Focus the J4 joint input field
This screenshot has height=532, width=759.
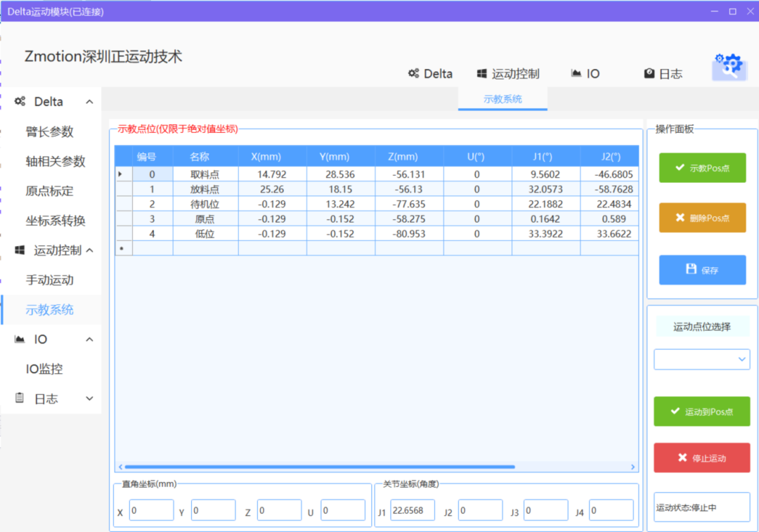[x=611, y=510]
